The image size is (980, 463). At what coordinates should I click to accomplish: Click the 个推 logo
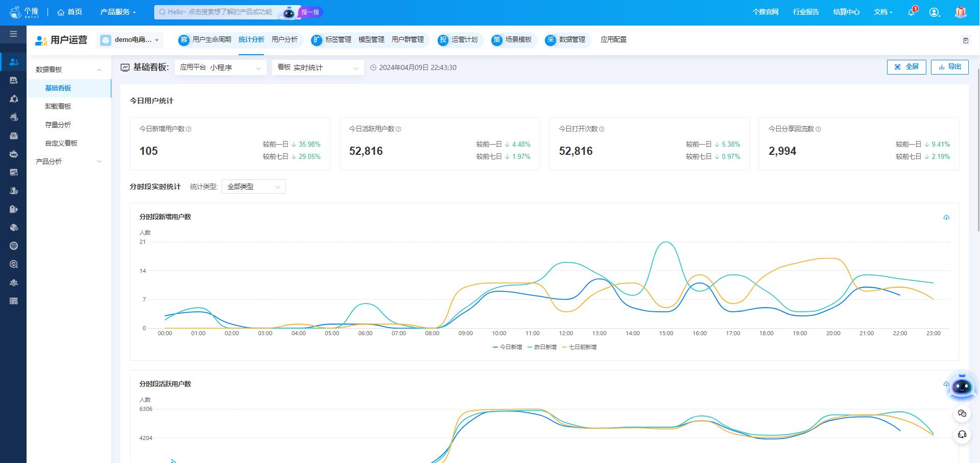click(x=24, y=12)
